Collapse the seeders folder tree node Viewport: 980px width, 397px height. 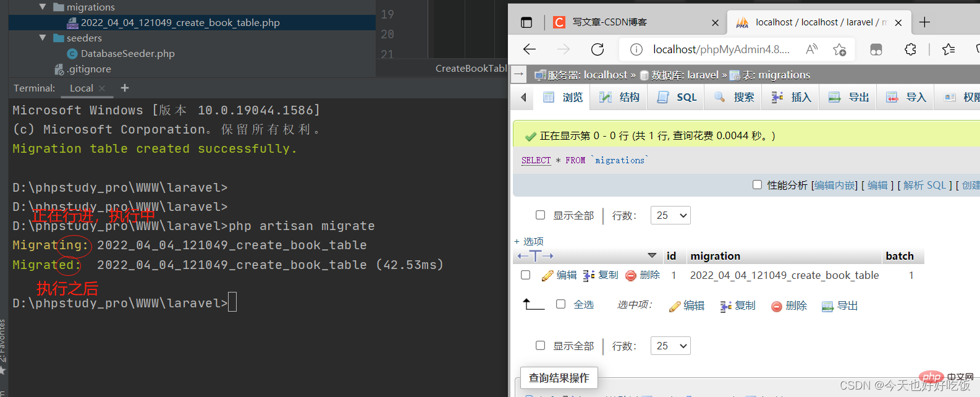click(43, 38)
